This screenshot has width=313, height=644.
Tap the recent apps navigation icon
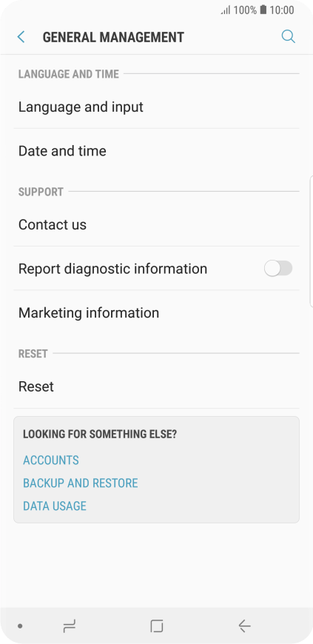pos(70,626)
